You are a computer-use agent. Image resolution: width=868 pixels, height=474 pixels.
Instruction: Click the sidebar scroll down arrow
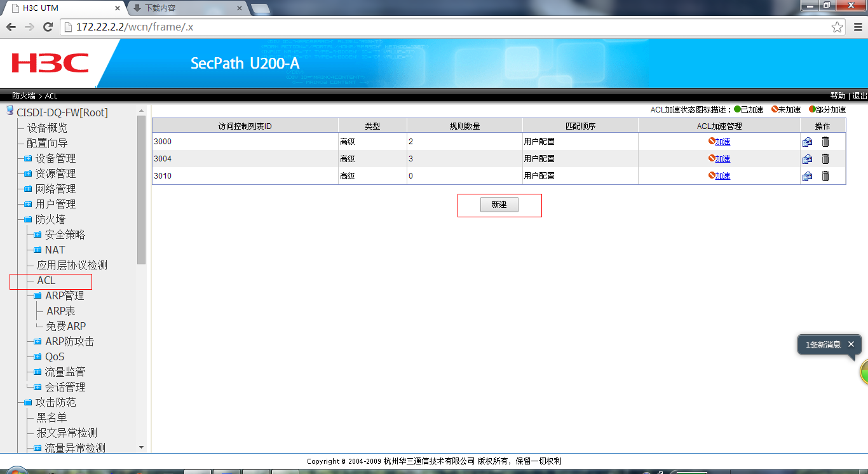pyautogui.click(x=141, y=447)
